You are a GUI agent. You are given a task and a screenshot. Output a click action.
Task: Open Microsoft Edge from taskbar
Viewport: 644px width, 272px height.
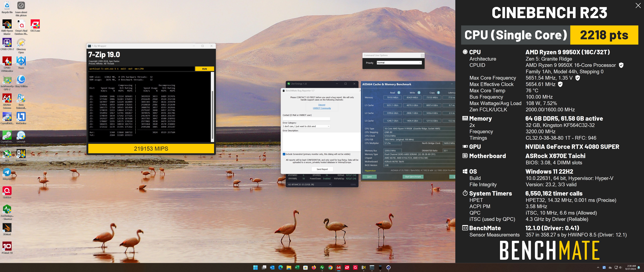click(x=280, y=267)
